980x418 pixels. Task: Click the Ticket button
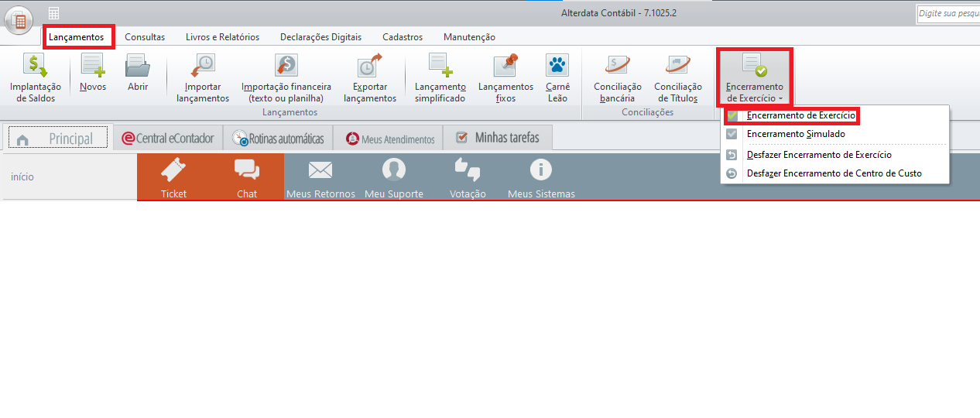(x=173, y=176)
